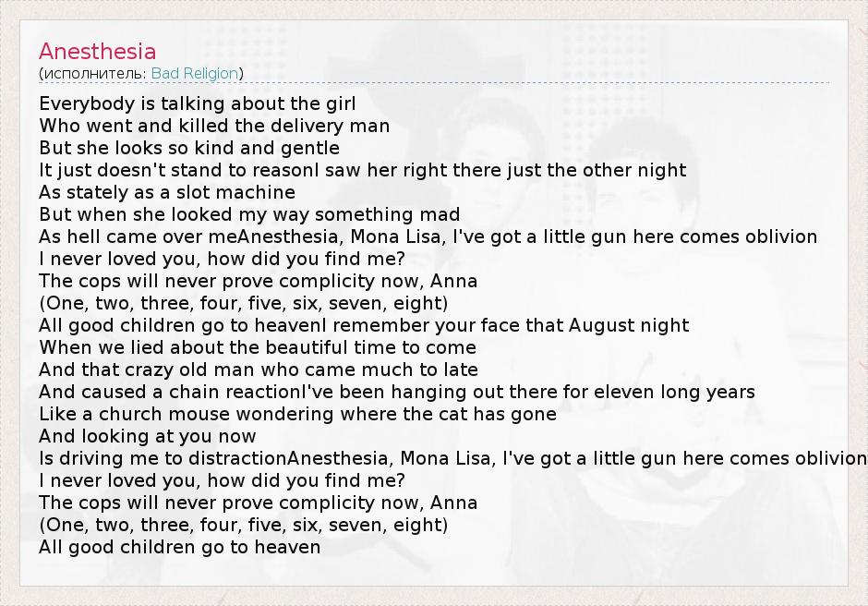
Task: Select the 'Like a church mouse wondering' line
Action: coord(297,414)
